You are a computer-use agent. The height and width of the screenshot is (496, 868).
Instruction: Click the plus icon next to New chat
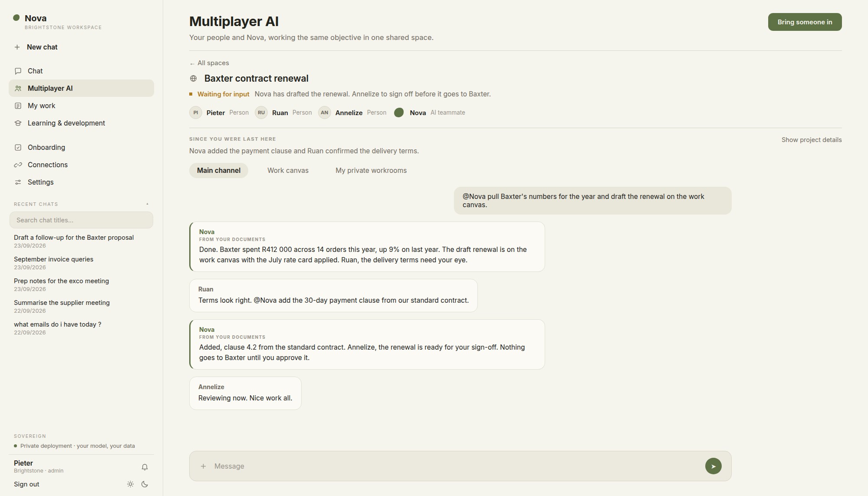(x=17, y=47)
